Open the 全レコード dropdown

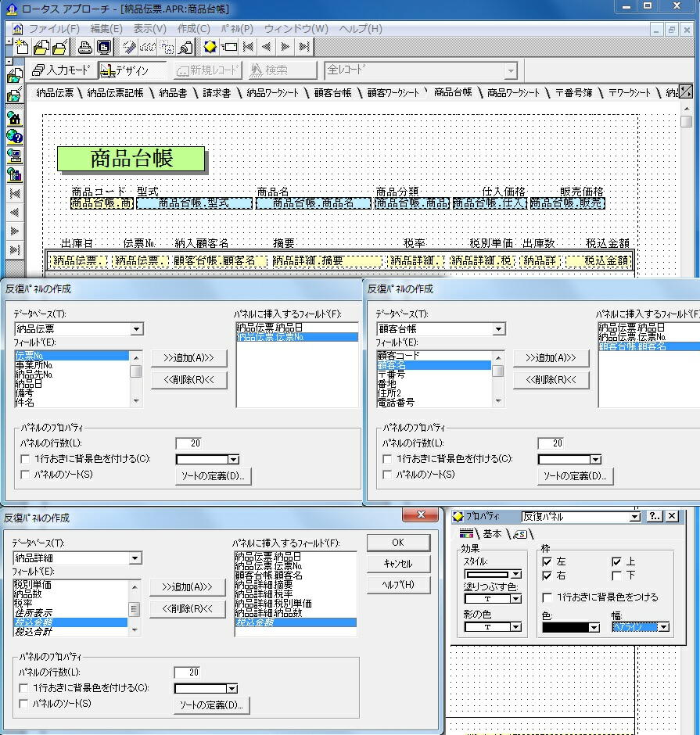click(511, 71)
